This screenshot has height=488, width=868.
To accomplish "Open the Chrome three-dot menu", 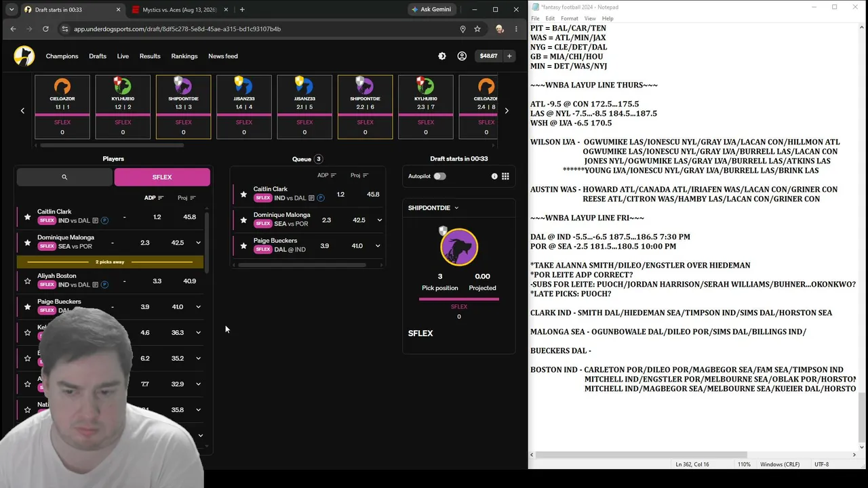I will (x=516, y=29).
